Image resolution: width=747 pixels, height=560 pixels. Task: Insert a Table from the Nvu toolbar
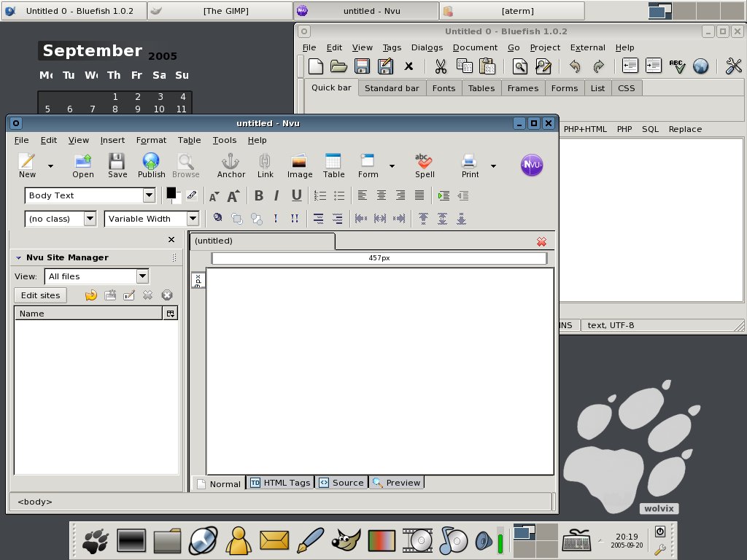pos(333,166)
